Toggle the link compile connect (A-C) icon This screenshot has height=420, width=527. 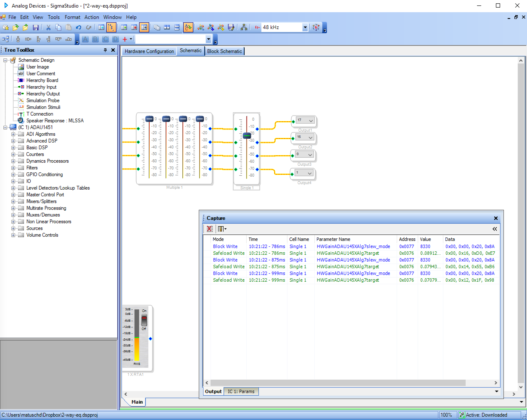click(188, 27)
